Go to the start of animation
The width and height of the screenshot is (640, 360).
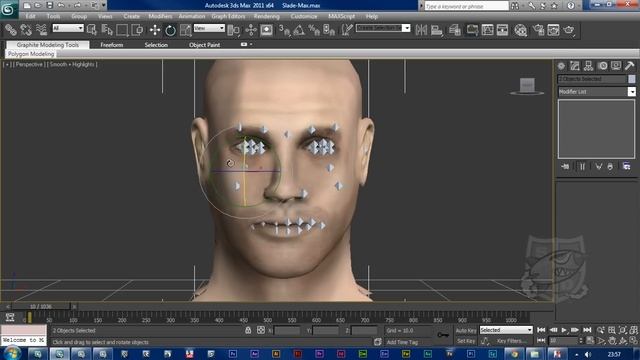tap(541, 330)
